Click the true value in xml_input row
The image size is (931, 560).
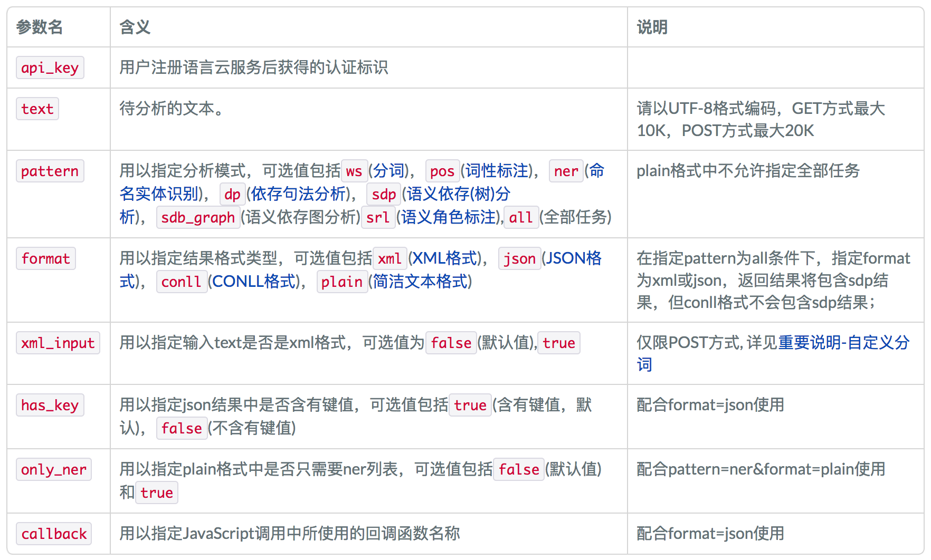click(559, 343)
